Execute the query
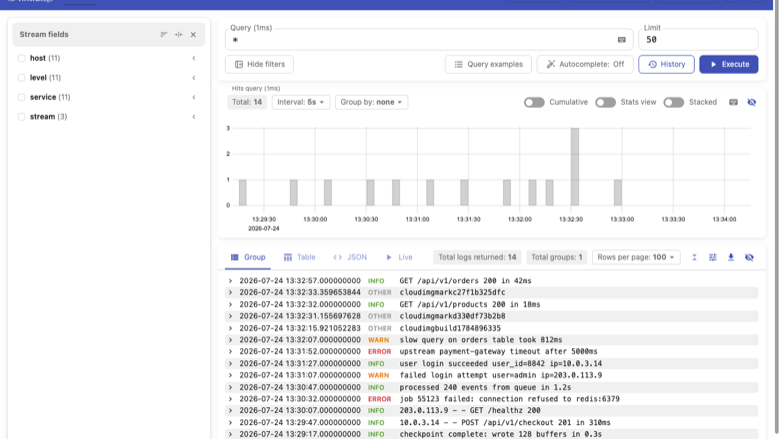 [x=729, y=64]
